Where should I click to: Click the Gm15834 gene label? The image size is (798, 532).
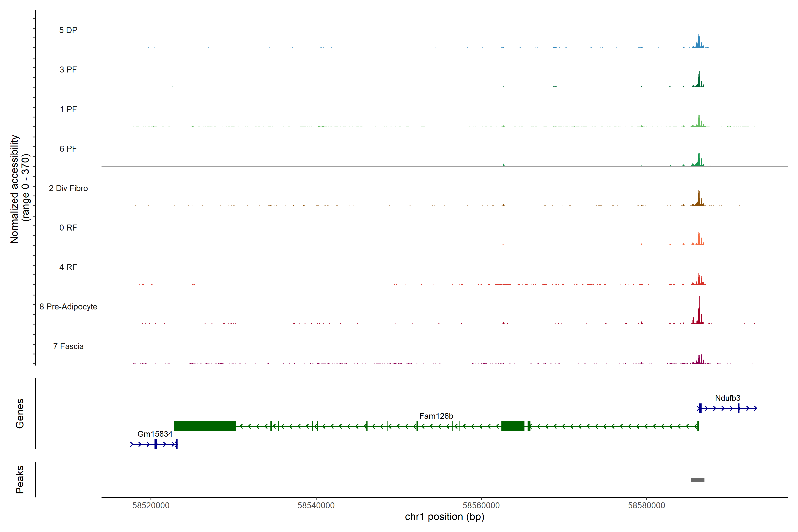coord(155,434)
